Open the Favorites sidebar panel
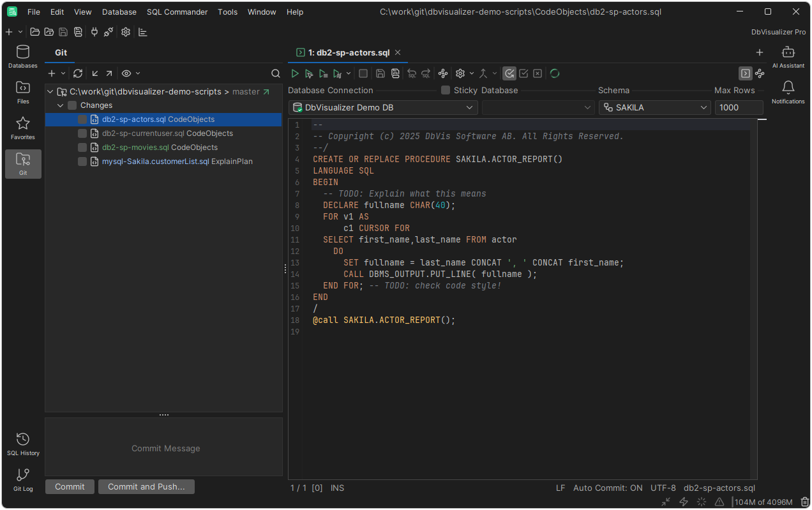Screen dimensions: 812x510 [x=23, y=128]
